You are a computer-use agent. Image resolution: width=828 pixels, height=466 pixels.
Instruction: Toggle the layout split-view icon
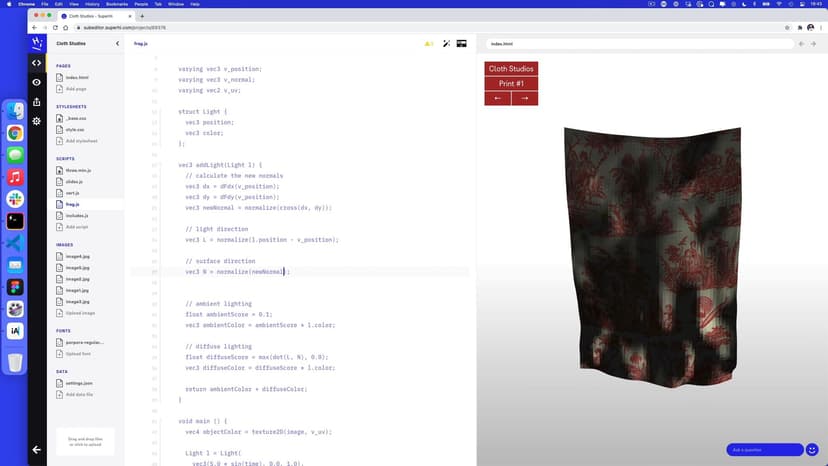pos(462,44)
